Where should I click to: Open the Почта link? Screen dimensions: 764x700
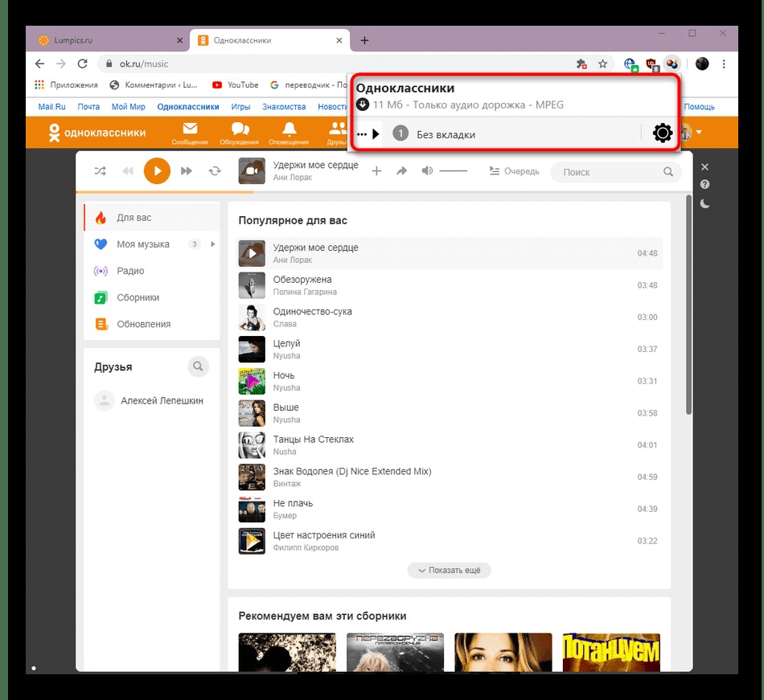point(88,107)
